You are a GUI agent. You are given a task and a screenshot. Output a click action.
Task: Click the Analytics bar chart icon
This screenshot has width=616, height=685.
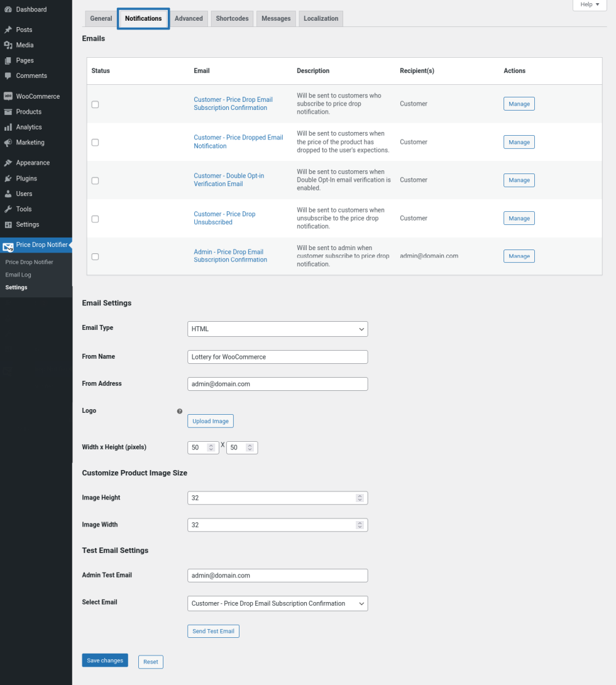8,127
